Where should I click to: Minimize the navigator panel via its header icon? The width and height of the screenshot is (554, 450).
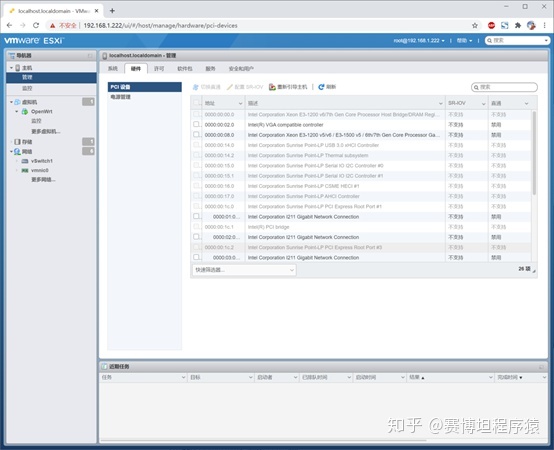tap(90, 56)
